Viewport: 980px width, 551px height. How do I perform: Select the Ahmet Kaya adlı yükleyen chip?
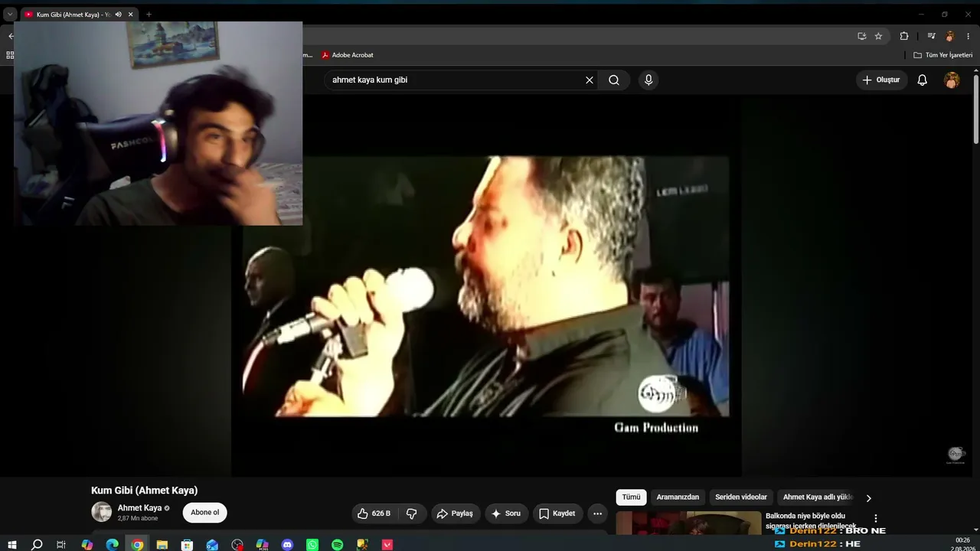[x=818, y=497]
